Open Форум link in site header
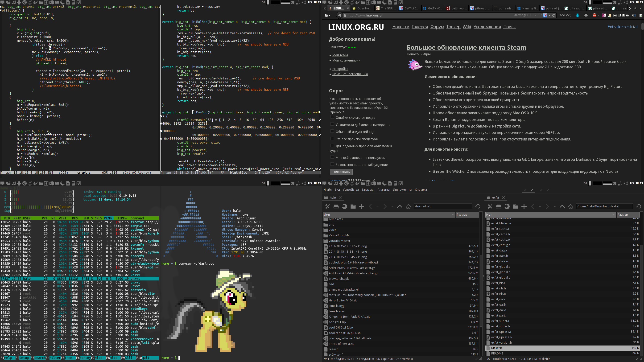The height and width of the screenshot is (362, 644). tap(437, 27)
